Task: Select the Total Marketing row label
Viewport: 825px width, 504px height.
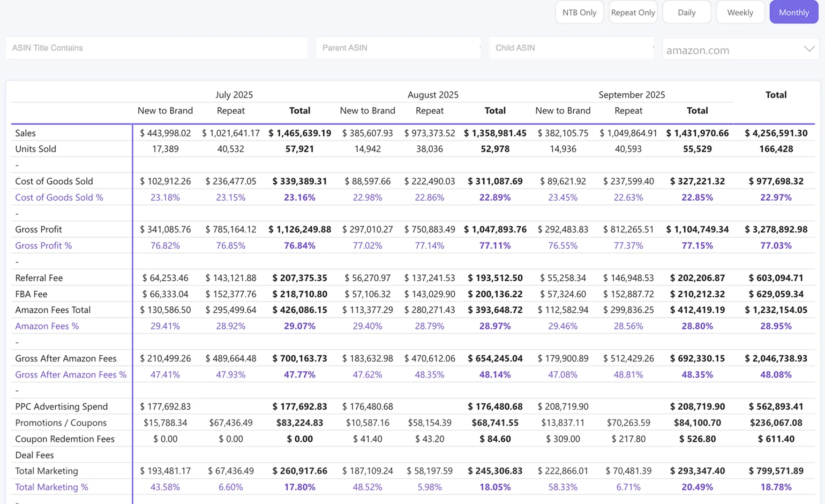Action: (x=46, y=471)
